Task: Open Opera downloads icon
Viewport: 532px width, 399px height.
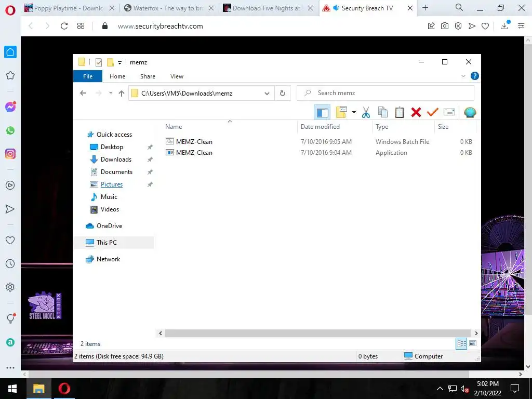Action: click(504, 25)
